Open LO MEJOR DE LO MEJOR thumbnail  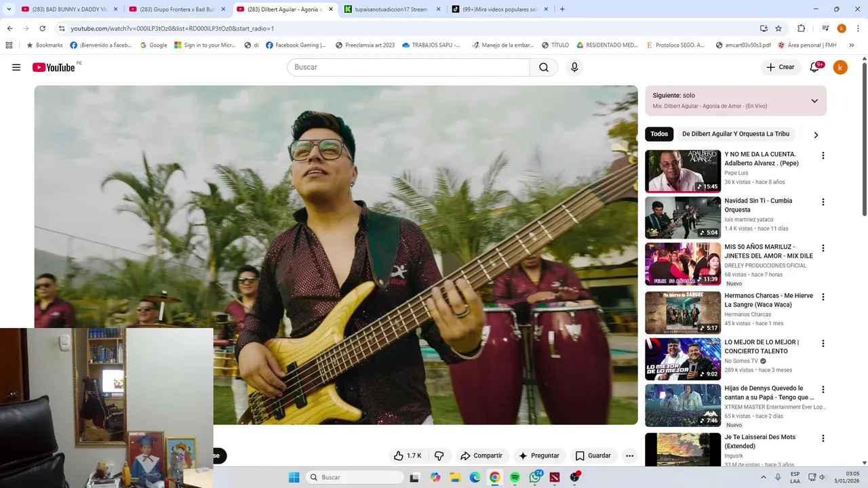click(x=683, y=359)
